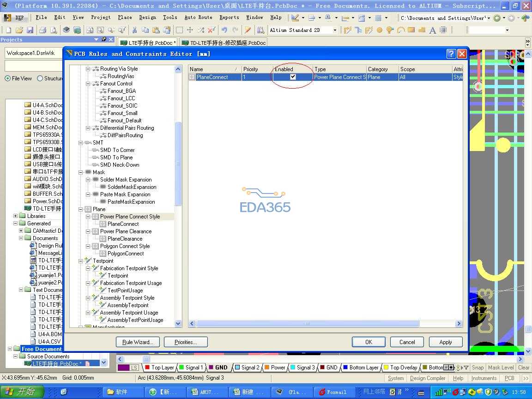Click OK in the Rules Editor

click(x=369, y=342)
